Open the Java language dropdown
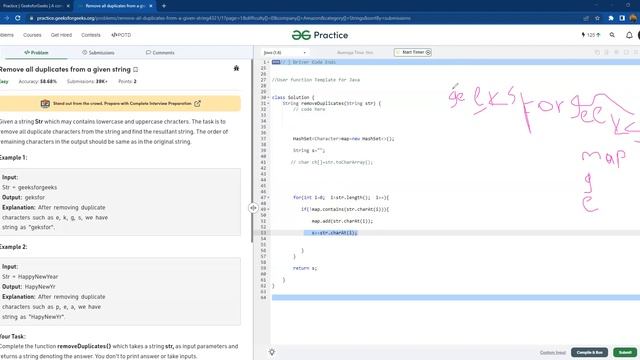640x360 pixels. [x=284, y=53]
